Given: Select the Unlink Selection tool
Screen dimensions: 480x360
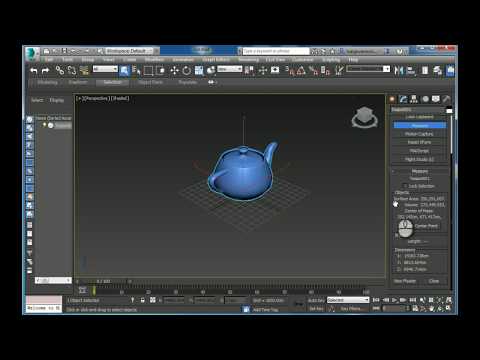Looking at the screenshot, I should [x=72, y=70].
